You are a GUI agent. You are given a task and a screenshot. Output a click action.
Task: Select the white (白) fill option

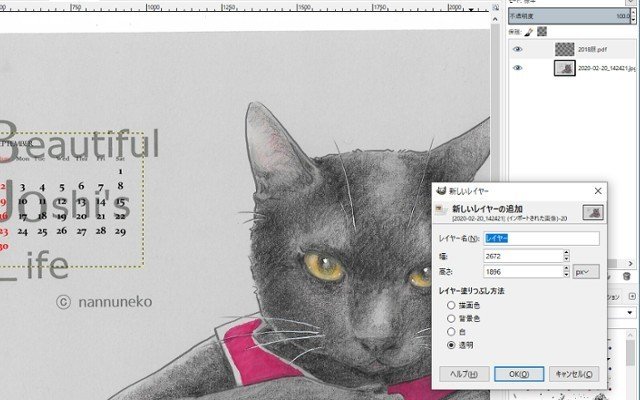tap(451, 332)
